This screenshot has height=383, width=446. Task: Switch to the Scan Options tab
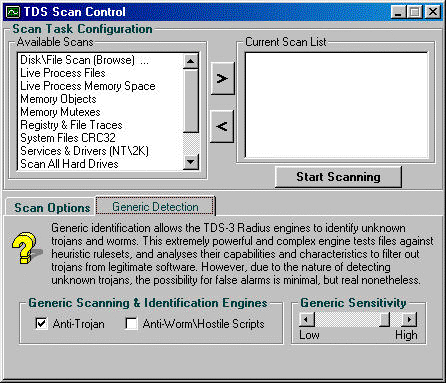(52, 208)
